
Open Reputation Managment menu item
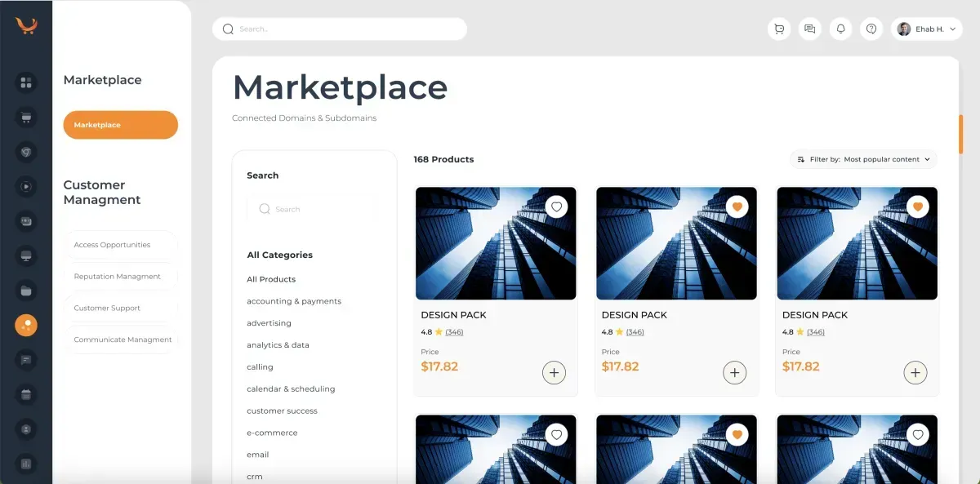click(x=120, y=277)
